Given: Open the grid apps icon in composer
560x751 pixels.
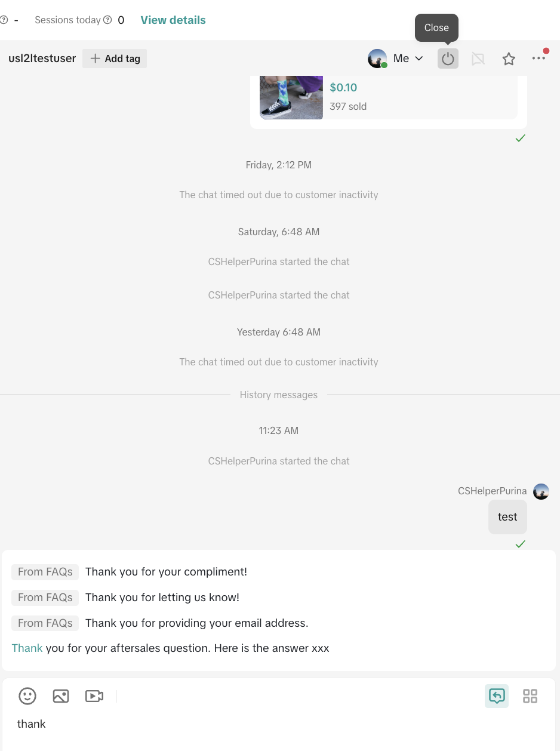Looking at the screenshot, I should (x=530, y=696).
